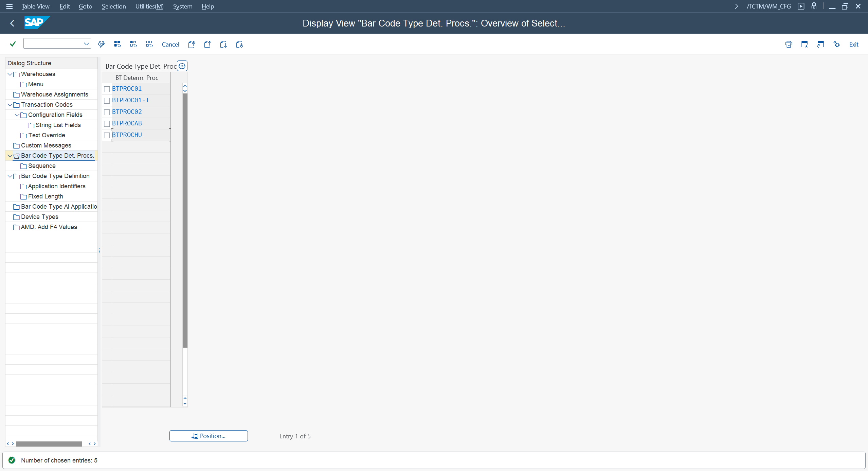
Task: Click the Display/Change toggle pencil icon
Action: coord(101,44)
